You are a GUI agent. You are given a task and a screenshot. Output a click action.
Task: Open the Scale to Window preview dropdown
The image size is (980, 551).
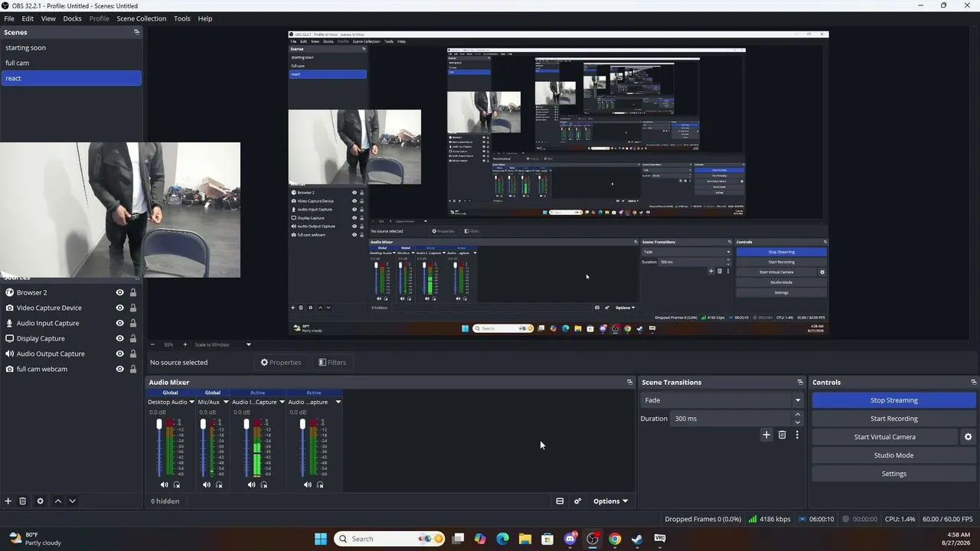pos(223,344)
